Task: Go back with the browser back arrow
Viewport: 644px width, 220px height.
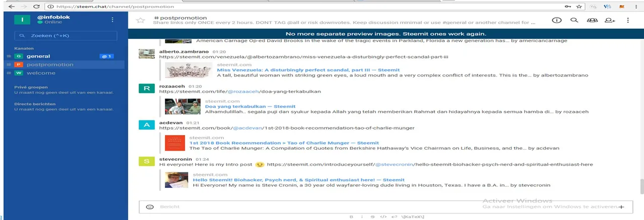Action: coord(13,7)
